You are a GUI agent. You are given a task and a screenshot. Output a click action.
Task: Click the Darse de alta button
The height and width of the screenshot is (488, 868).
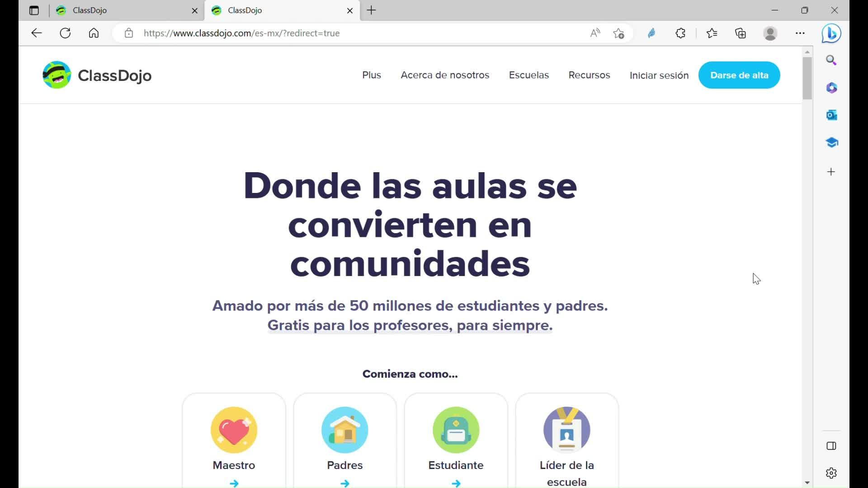pos(739,75)
